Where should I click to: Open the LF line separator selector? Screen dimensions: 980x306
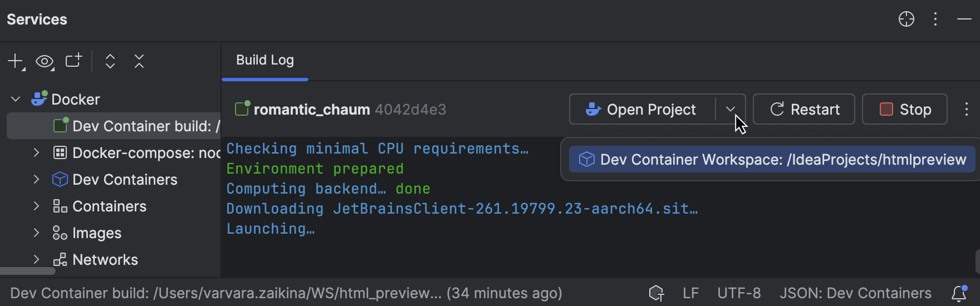tap(691, 293)
